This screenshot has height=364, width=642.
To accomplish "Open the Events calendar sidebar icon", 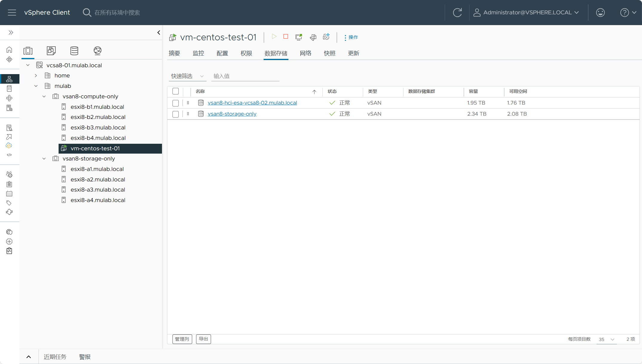I will coord(9,194).
